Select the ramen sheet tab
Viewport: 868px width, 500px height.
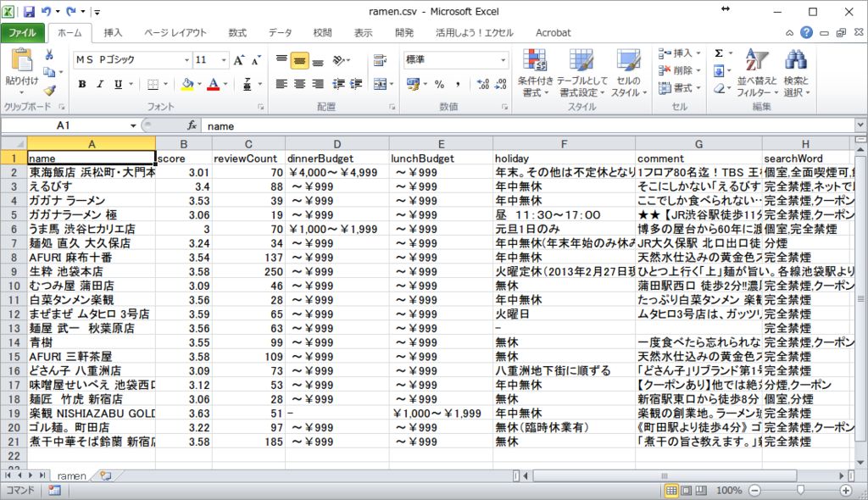[71, 475]
